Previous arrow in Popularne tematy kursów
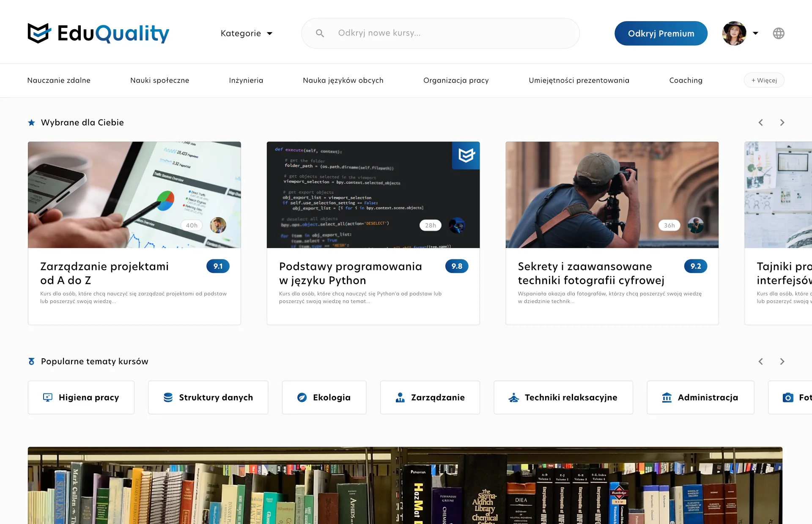Viewport: 812px width, 524px height. tap(761, 361)
